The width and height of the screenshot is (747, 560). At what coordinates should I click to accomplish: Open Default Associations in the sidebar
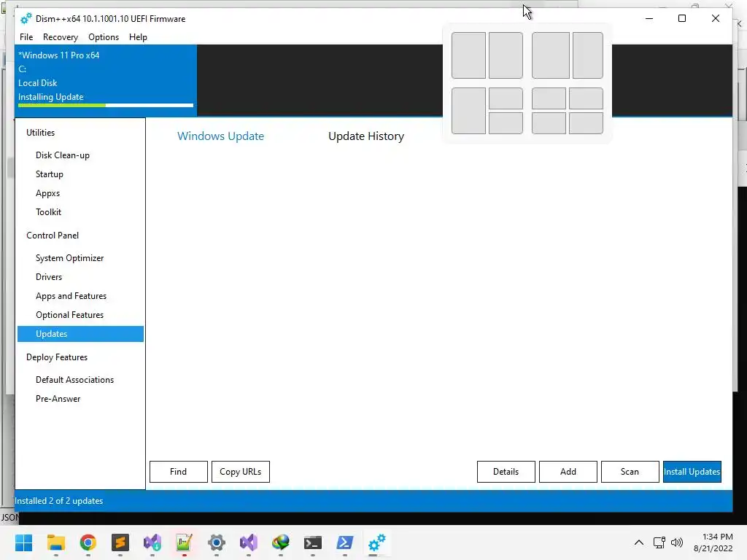coord(75,380)
